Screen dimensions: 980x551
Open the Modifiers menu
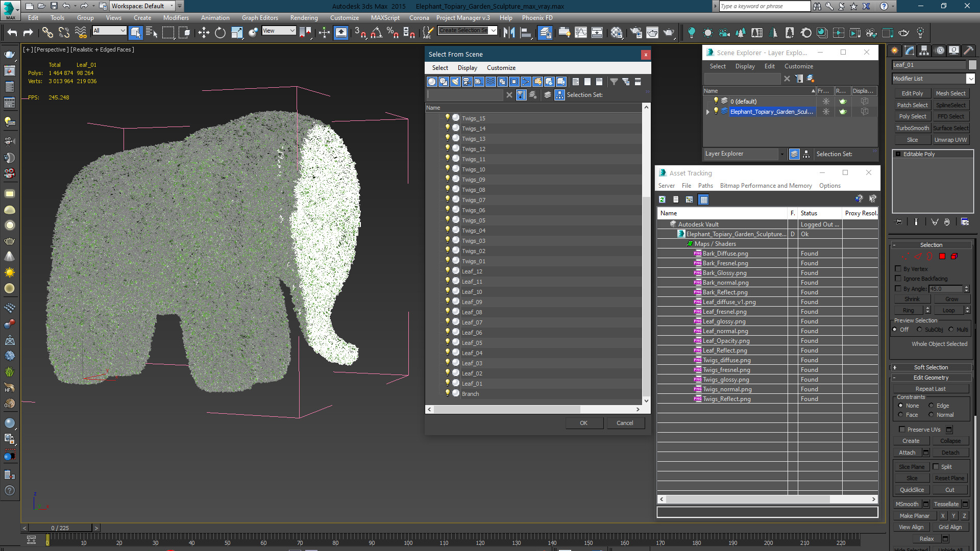tap(176, 18)
